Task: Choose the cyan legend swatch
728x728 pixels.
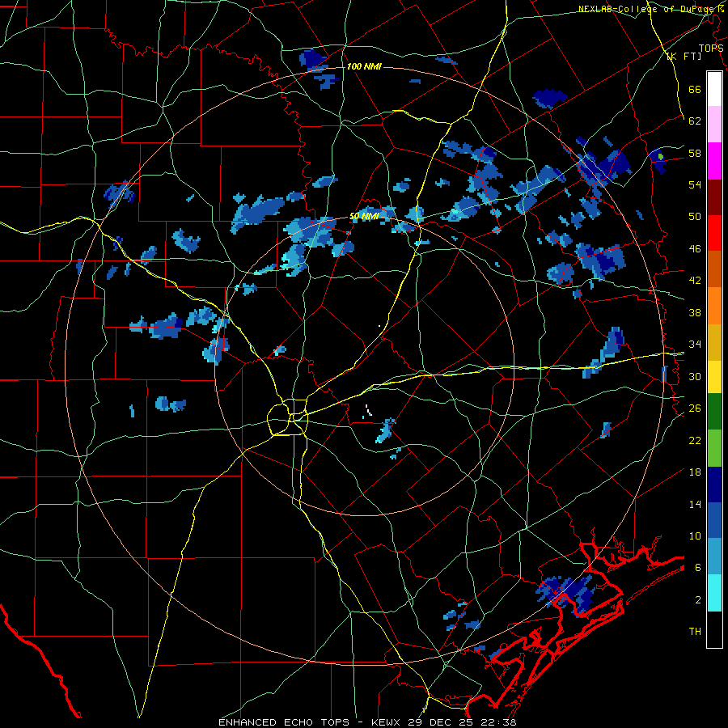Action: pos(714,593)
